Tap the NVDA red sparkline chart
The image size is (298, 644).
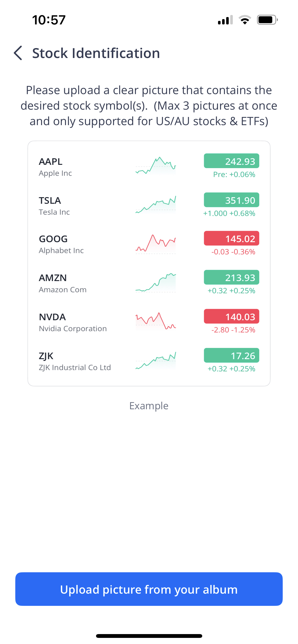coord(156,321)
